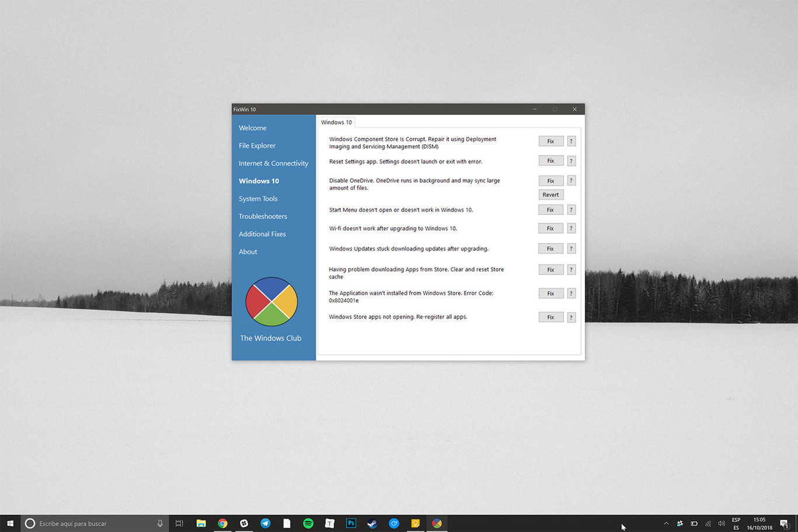798x532 pixels.
Task: Click the Slack tray icon
Action: (x=680, y=523)
